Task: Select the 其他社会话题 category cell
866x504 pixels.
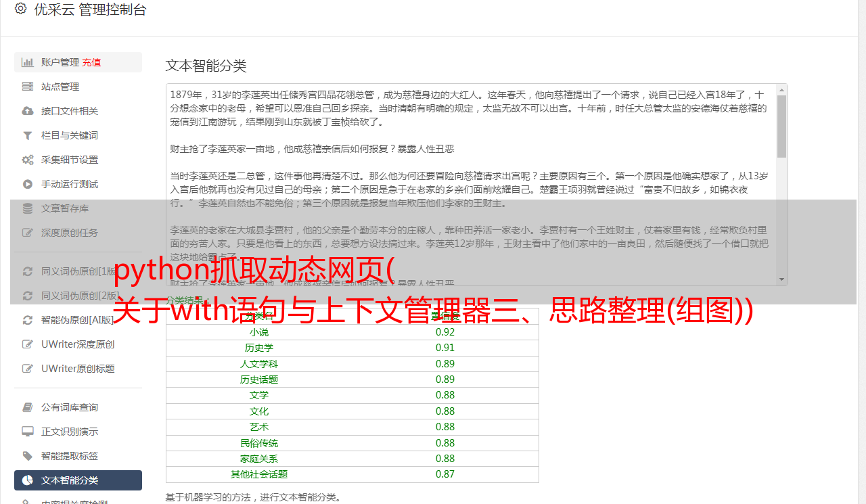Action: click(259, 474)
